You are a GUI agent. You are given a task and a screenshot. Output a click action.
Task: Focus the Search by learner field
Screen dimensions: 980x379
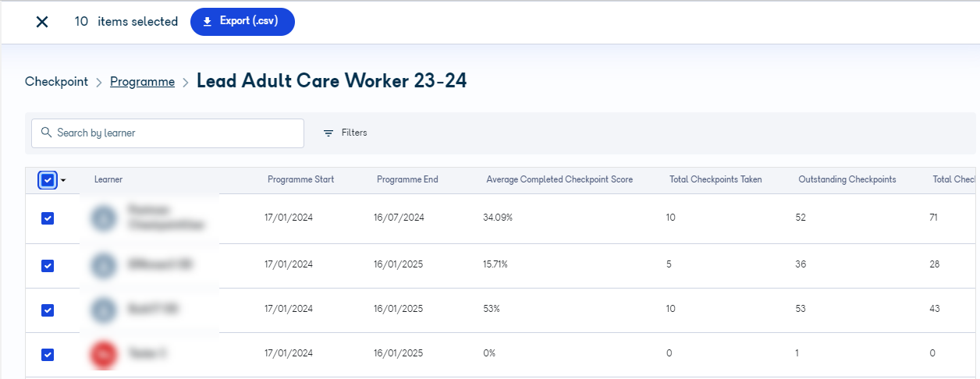tap(168, 133)
